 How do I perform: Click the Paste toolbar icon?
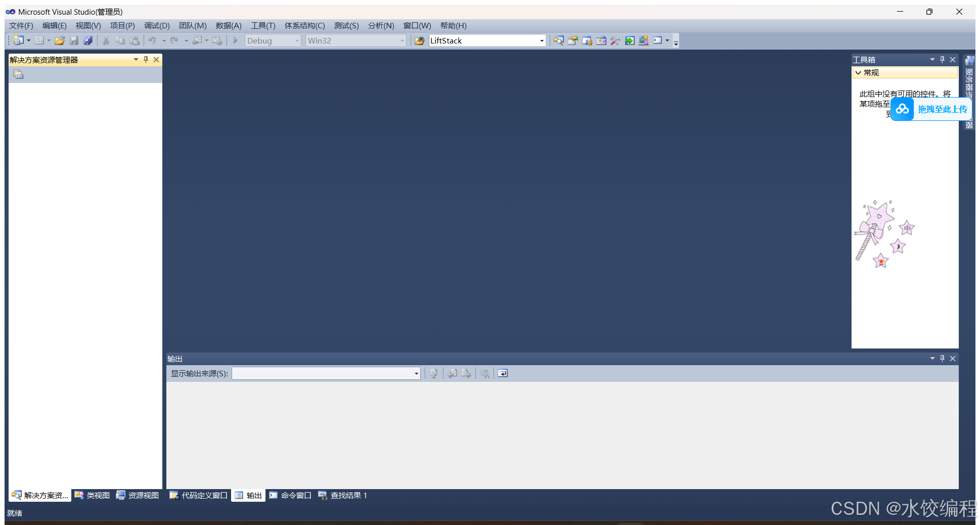(134, 40)
